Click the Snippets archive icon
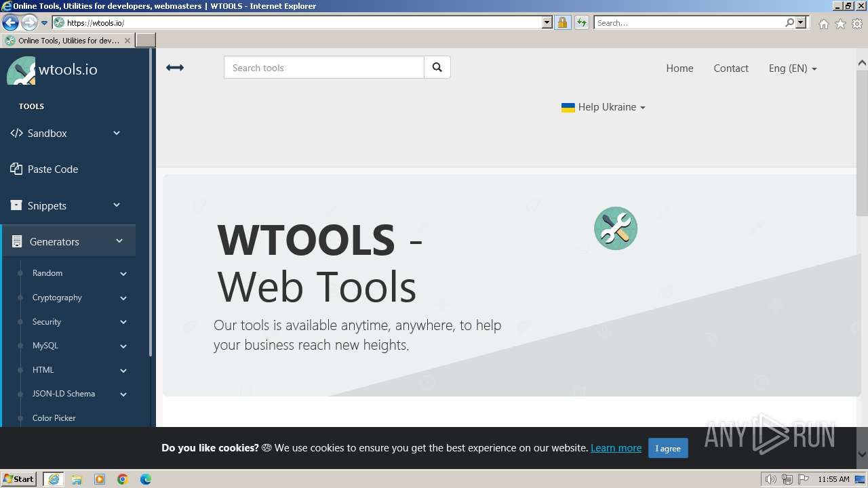 [x=16, y=205]
